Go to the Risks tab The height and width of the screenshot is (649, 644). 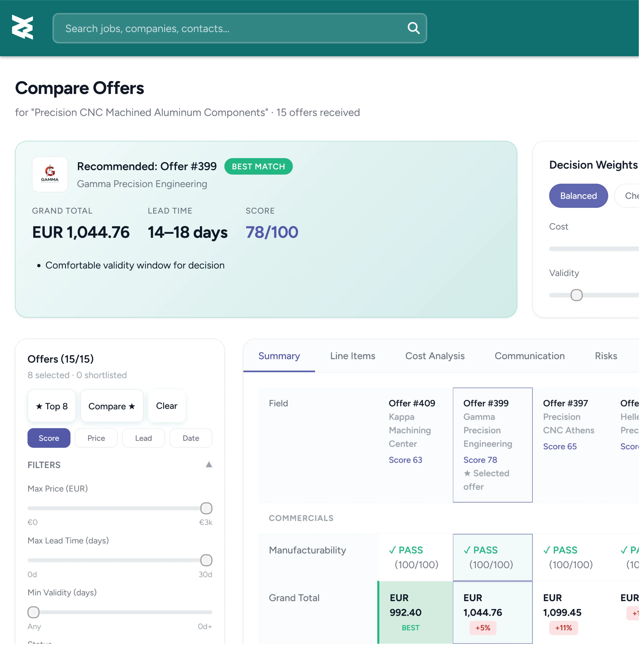click(606, 356)
